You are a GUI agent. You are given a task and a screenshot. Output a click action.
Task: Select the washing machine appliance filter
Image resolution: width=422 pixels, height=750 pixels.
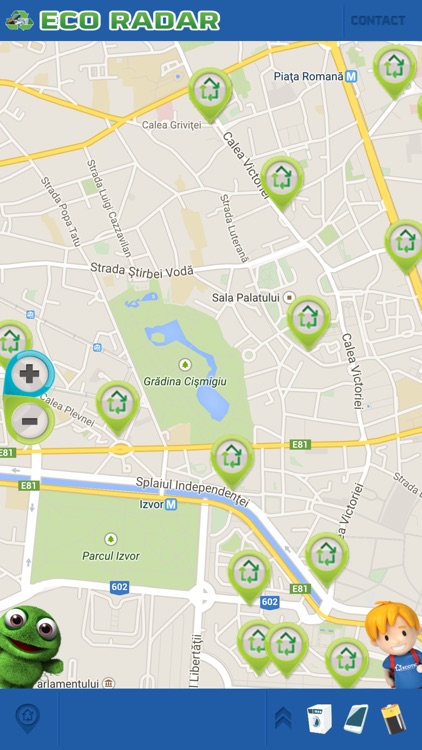coord(319,719)
